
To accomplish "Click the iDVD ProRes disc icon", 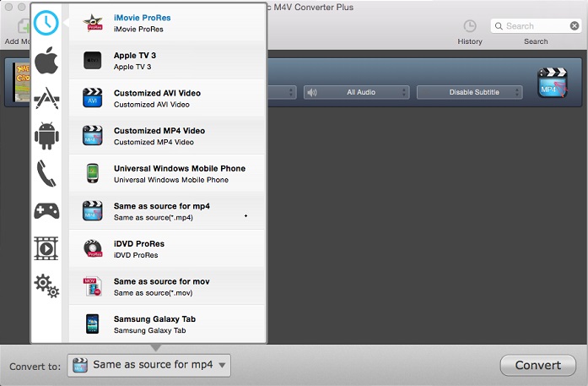I will pos(93,248).
